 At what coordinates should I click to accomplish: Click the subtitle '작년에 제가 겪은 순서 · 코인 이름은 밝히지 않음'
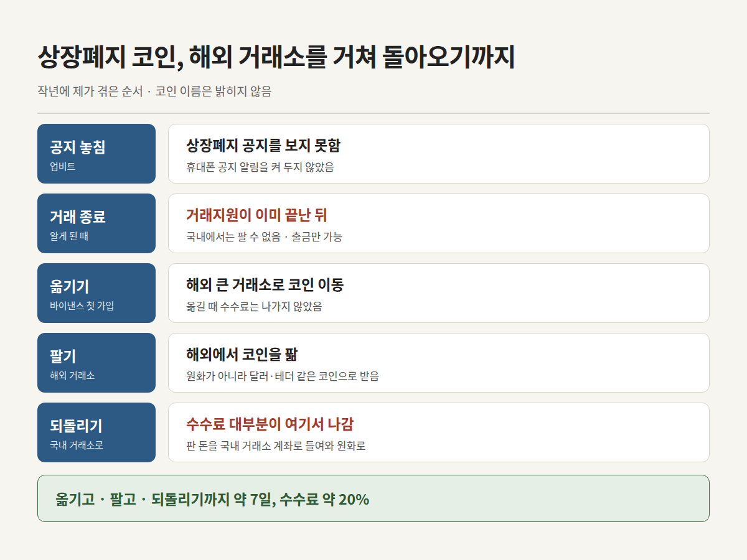(154, 91)
